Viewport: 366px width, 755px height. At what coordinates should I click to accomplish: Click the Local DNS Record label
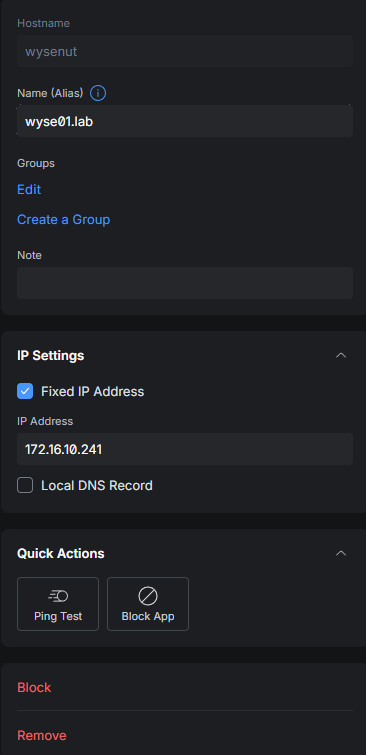(x=97, y=485)
